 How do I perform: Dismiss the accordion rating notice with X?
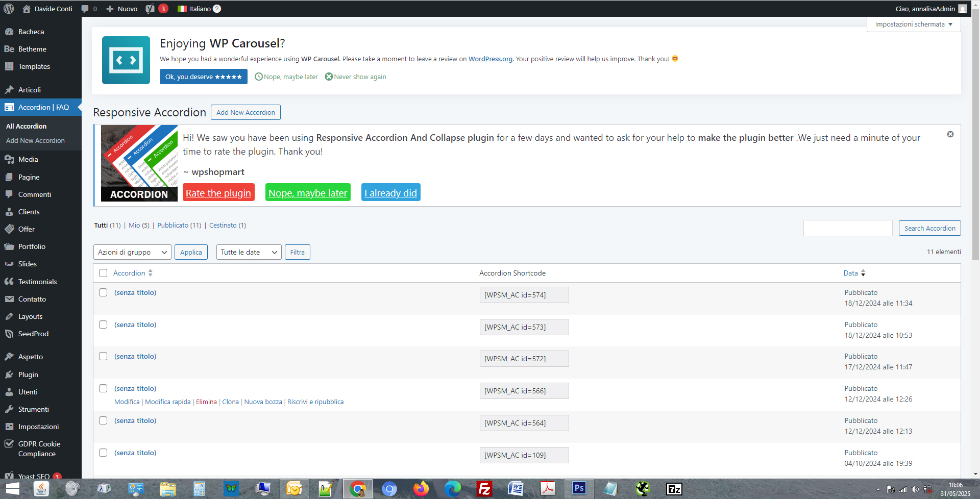(950, 134)
